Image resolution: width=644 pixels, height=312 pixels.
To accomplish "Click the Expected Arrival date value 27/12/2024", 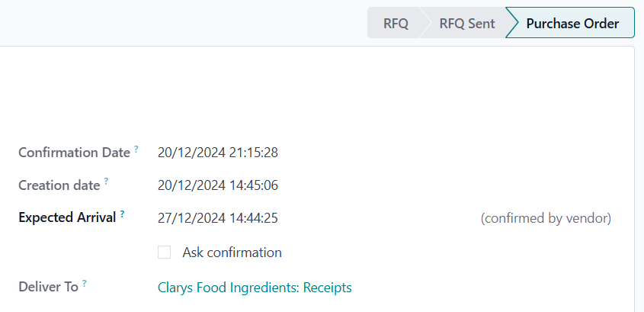I will [191, 219].
